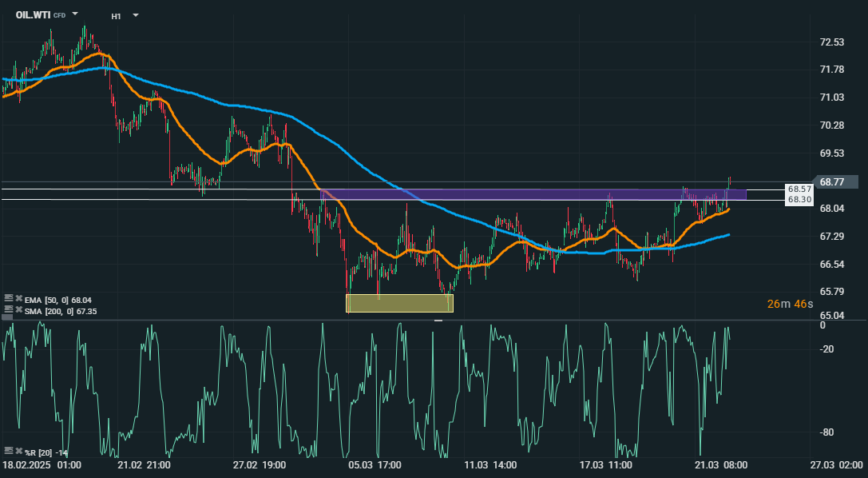The width and height of the screenshot is (868, 478).
Task: Click the 68.57 horizontal line price label
Action: click(799, 189)
